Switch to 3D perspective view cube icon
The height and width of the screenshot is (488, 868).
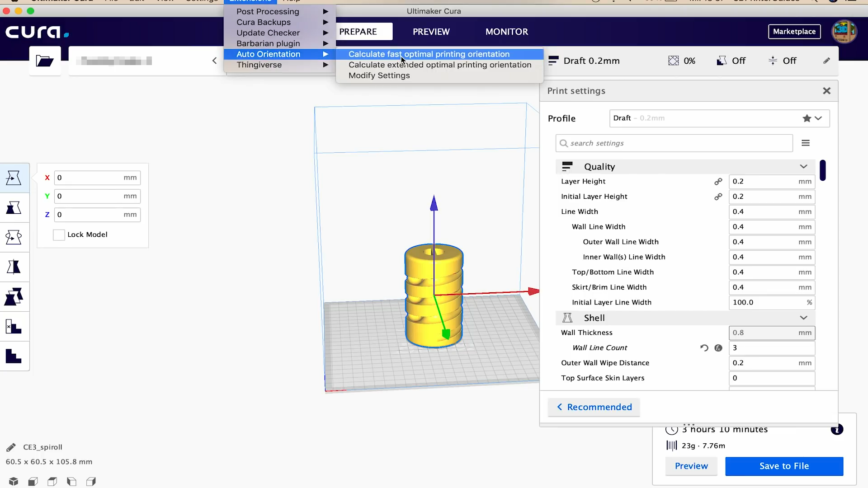(x=14, y=481)
